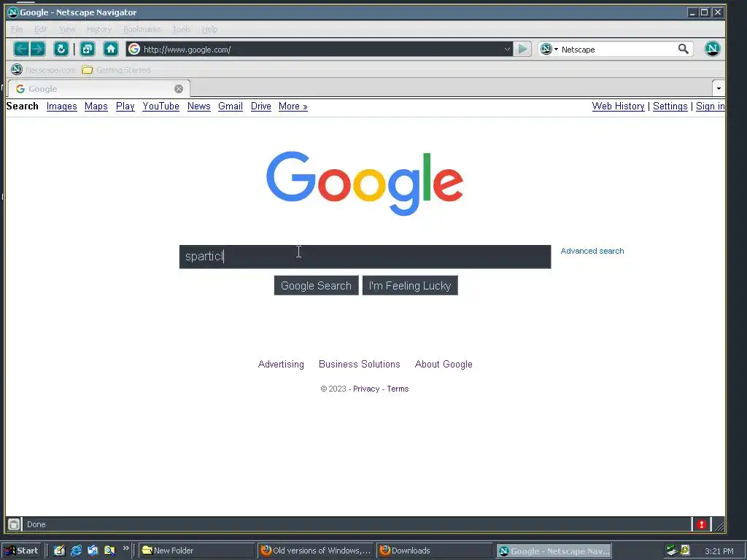Open the Windows Start button
The height and width of the screenshot is (560, 747).
(x=21, y=551)
